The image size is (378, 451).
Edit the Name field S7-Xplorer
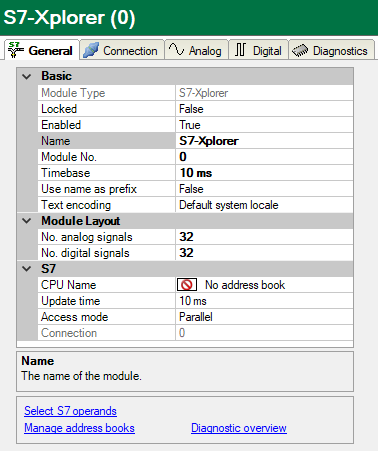(x=264, y=141)
